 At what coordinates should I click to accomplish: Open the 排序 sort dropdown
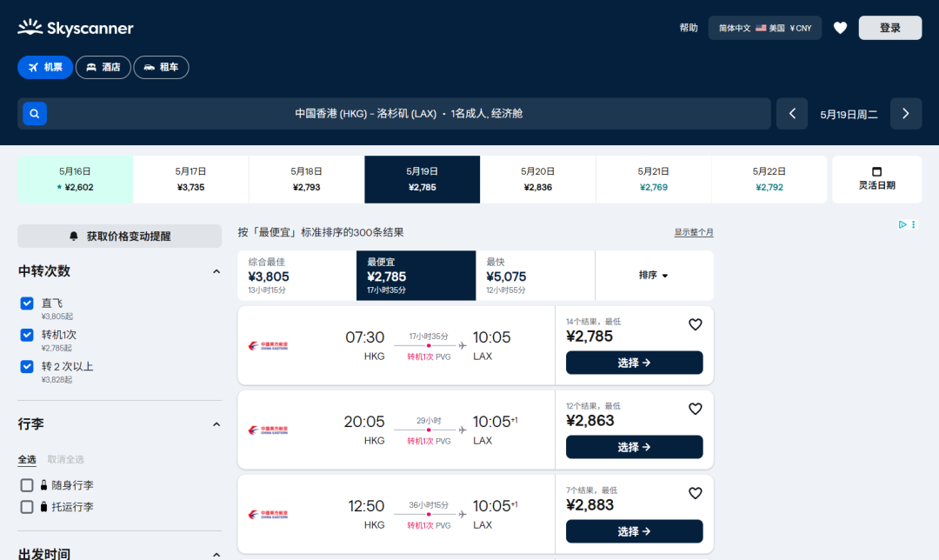654,276
